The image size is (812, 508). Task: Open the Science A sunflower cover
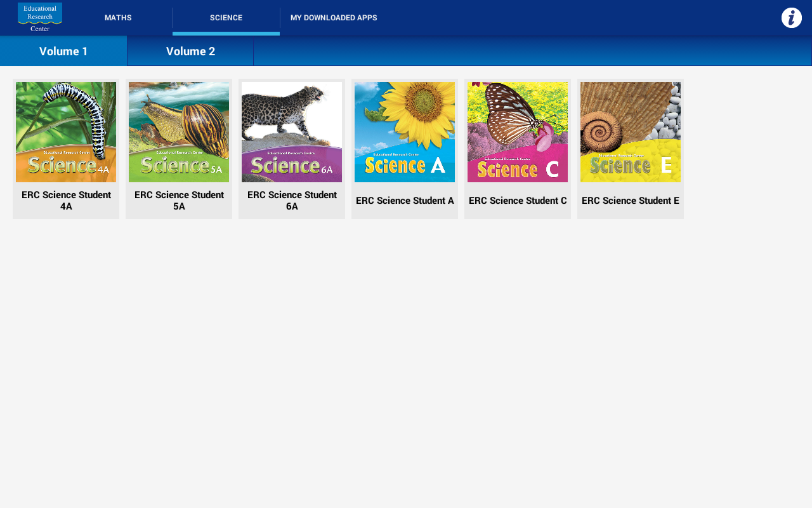click(x=405, y=132)
